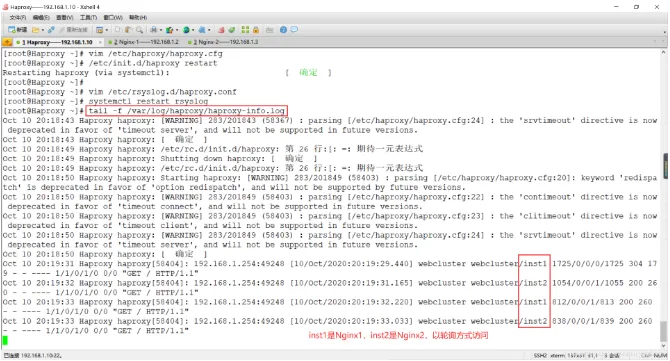Click the paste icon in toolbar

(x=128, y=29)
